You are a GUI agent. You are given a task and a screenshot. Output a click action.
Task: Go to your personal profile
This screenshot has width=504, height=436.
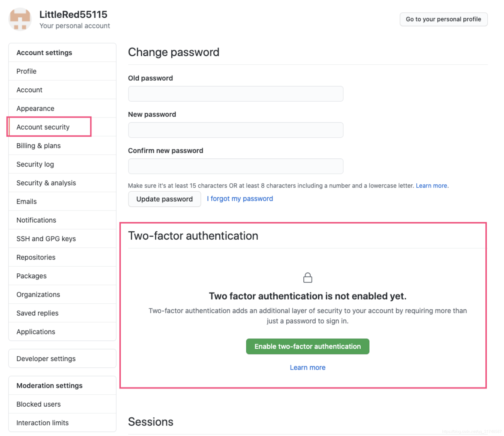[x=443, y=19]
